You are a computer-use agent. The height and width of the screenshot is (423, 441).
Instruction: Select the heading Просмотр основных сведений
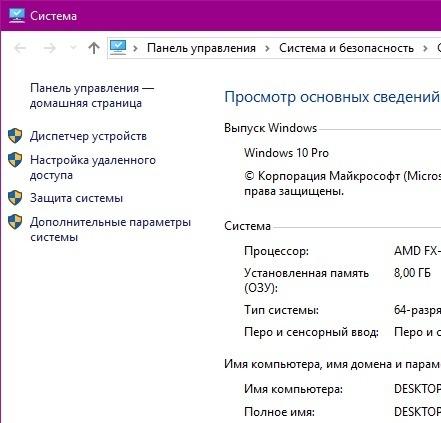[332, 97]
